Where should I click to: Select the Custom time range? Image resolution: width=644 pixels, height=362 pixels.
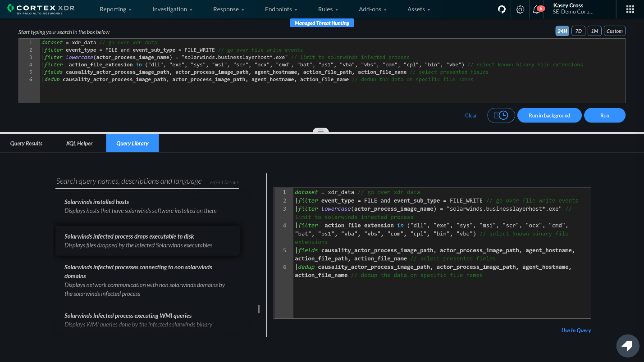click(614, 31)
